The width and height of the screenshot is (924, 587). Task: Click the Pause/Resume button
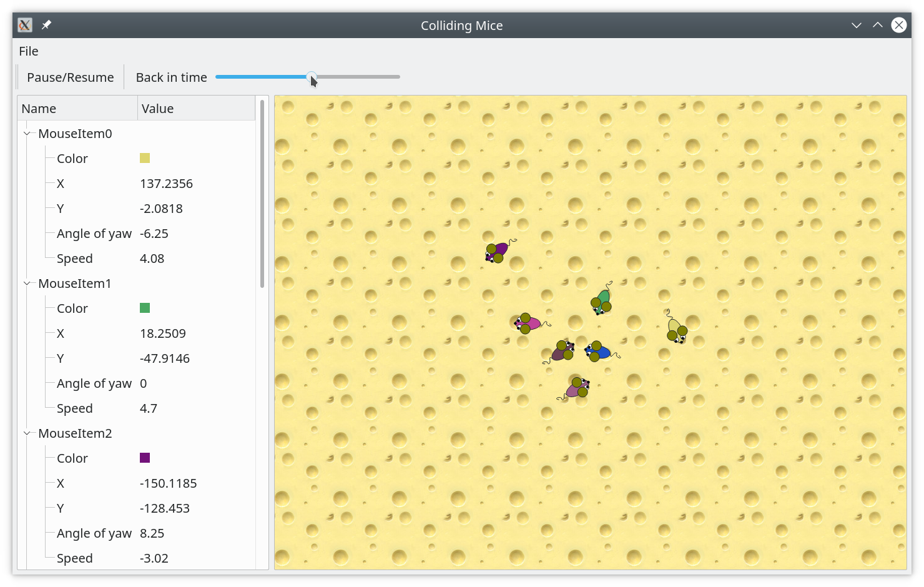point(70,77)
